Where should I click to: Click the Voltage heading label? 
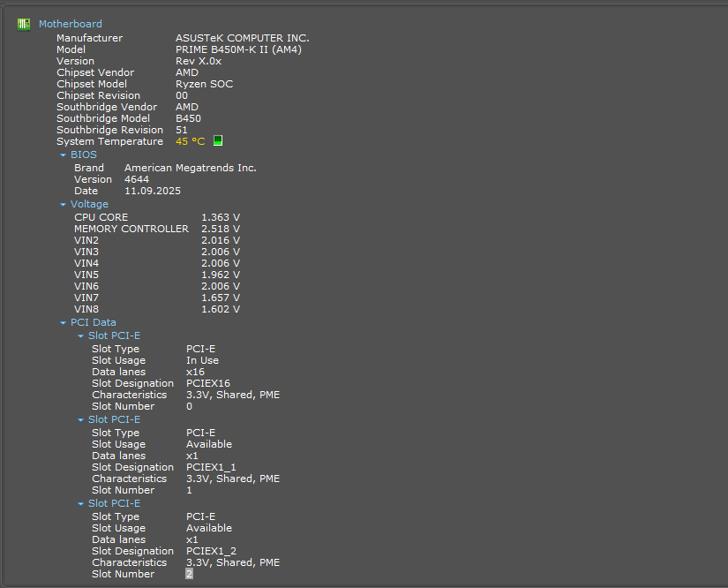(x=89, y=204)
